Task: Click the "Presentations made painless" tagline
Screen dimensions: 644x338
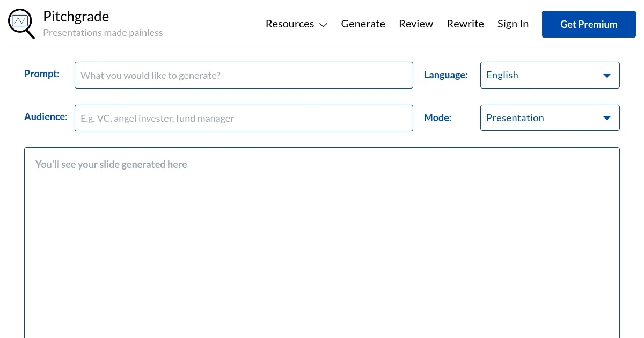Action: 103,33
